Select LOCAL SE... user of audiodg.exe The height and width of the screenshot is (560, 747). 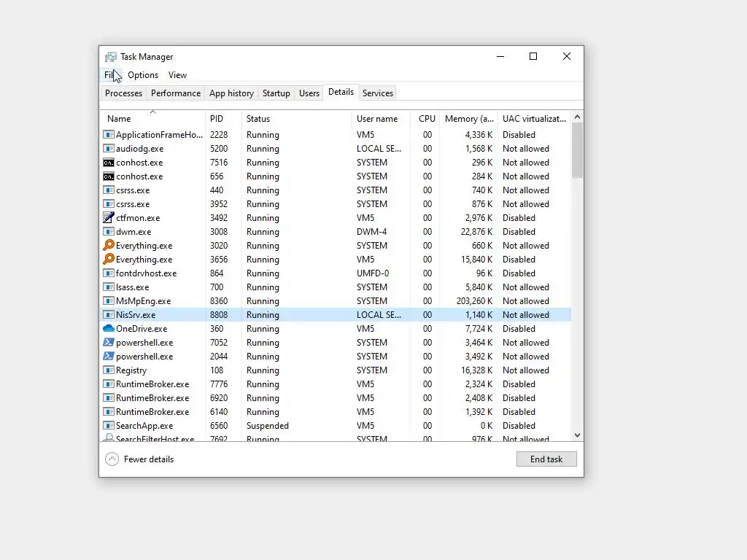click(379, 149)
